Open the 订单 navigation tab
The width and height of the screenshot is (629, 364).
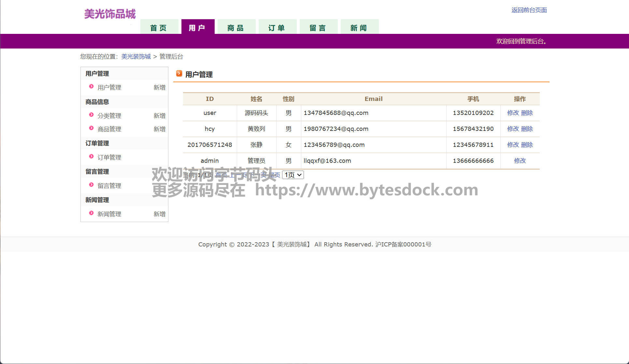point(277,28)
